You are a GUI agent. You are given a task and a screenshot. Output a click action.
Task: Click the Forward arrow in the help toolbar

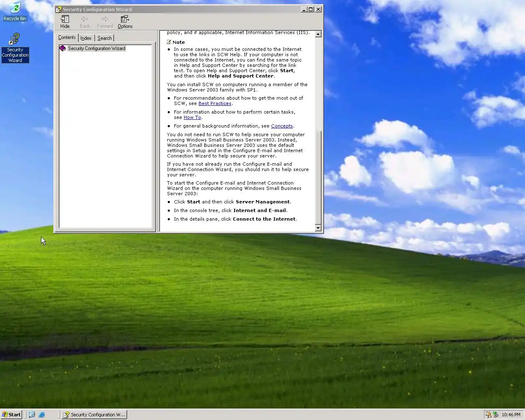pyautogui.click(x=105, y=22)
